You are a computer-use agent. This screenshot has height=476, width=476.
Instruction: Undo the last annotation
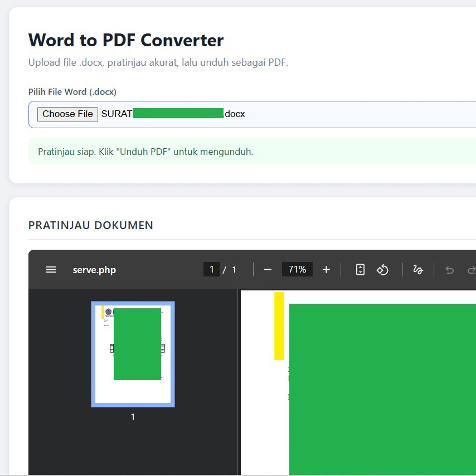click(x=449, y=269)
